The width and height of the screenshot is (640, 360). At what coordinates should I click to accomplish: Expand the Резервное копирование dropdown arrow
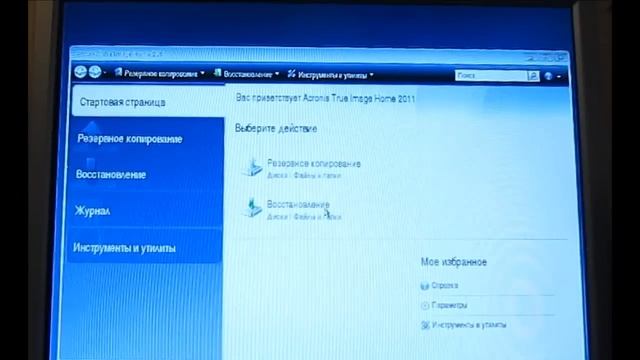point(202,74)
